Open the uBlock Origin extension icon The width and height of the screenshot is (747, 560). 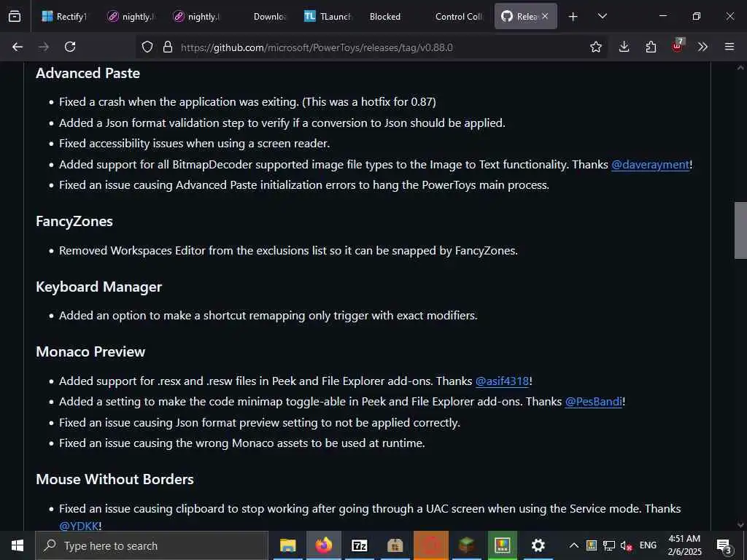point(678,46)
